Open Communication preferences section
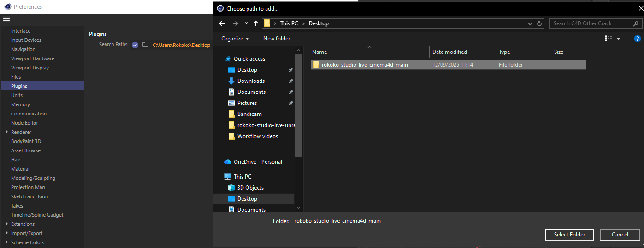The image size is (644, 248). (x=29, y=114)
